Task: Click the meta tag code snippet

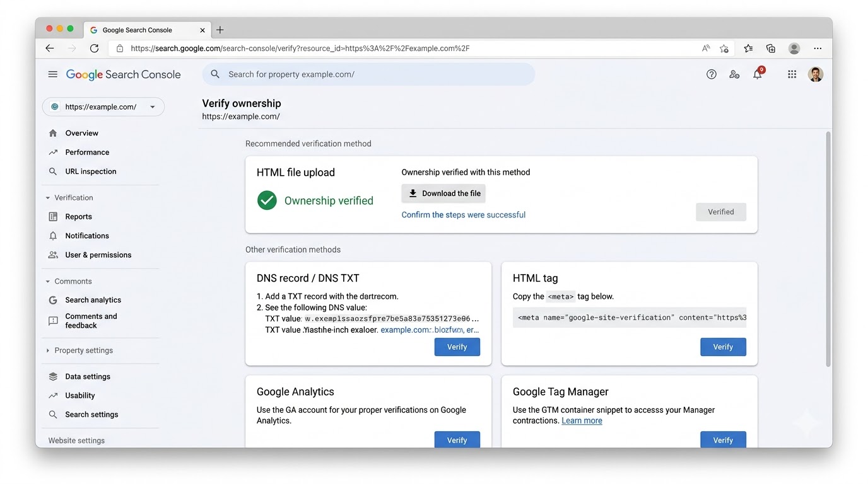Action: (x=630, y=318)
